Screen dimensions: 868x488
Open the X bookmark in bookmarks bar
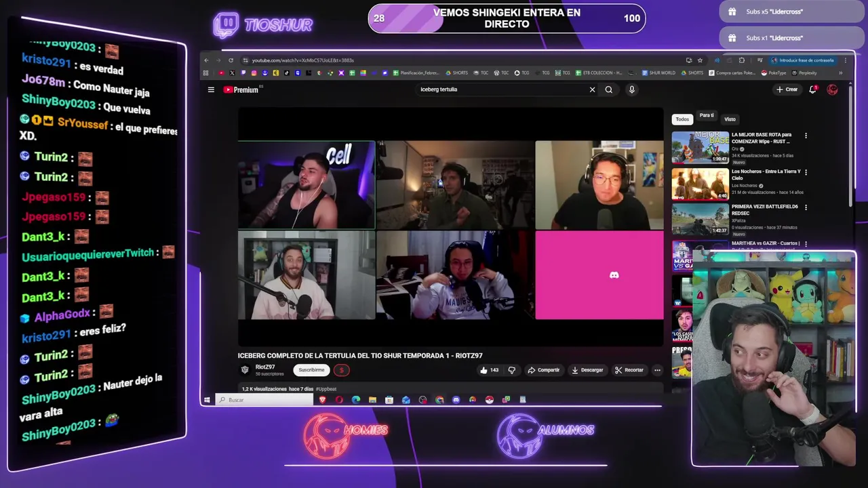232,73
